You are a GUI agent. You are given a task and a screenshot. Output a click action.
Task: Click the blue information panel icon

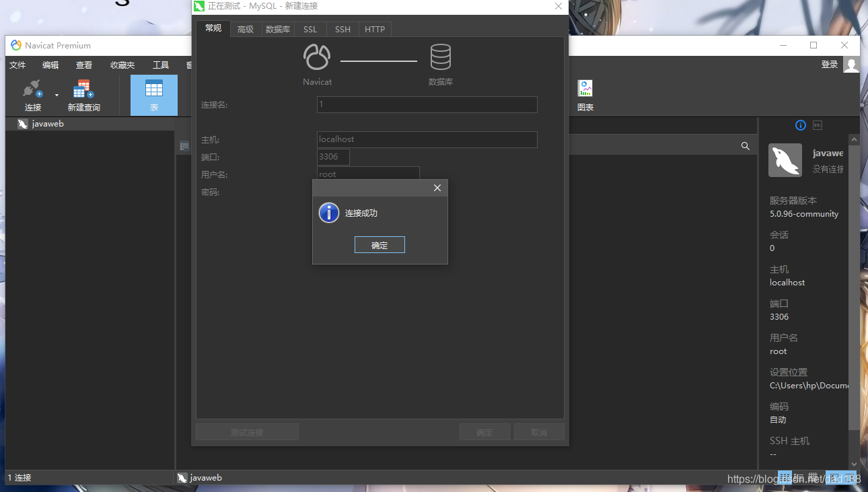click(x=801, y=125)
